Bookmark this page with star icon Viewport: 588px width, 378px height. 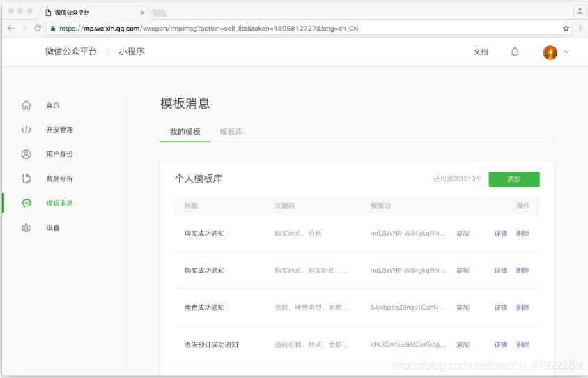[566, 28]
